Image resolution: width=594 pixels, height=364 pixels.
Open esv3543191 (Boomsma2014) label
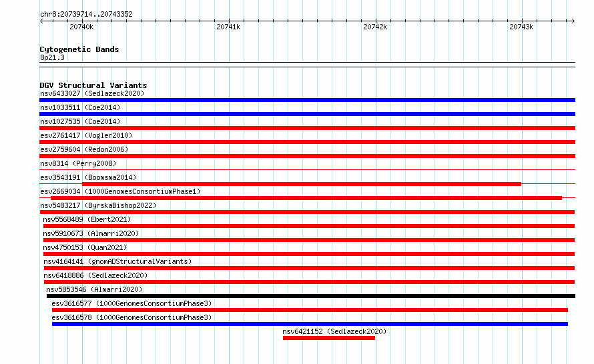[88, 177]
